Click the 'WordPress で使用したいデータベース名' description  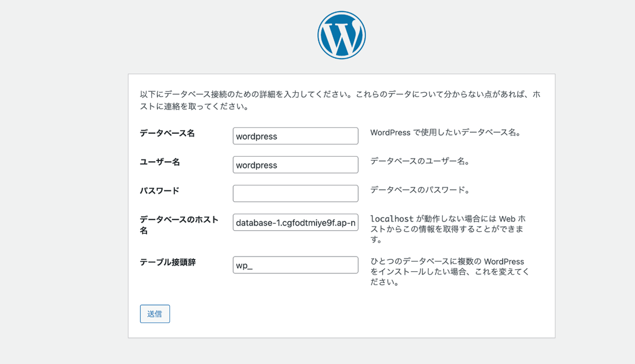point(445,133)
